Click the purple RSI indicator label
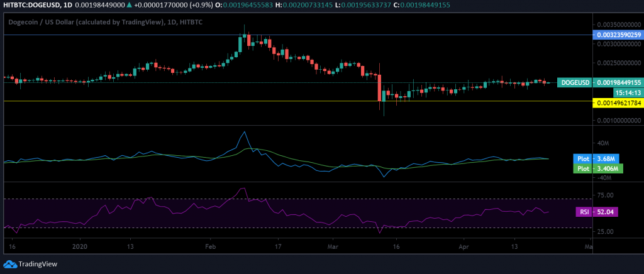The height and width of the screenshot is (274, 644). point(584,212)
